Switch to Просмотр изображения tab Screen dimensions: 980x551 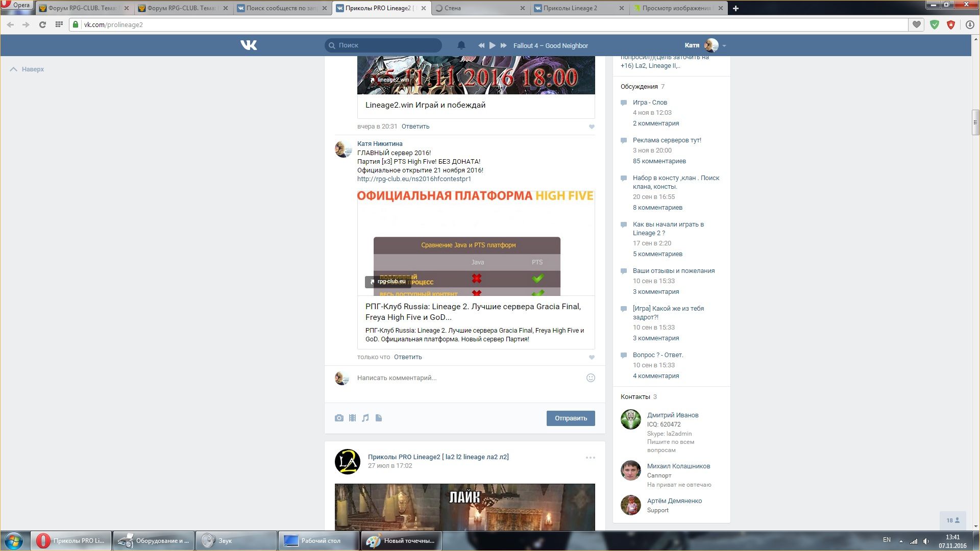point(678,8)
